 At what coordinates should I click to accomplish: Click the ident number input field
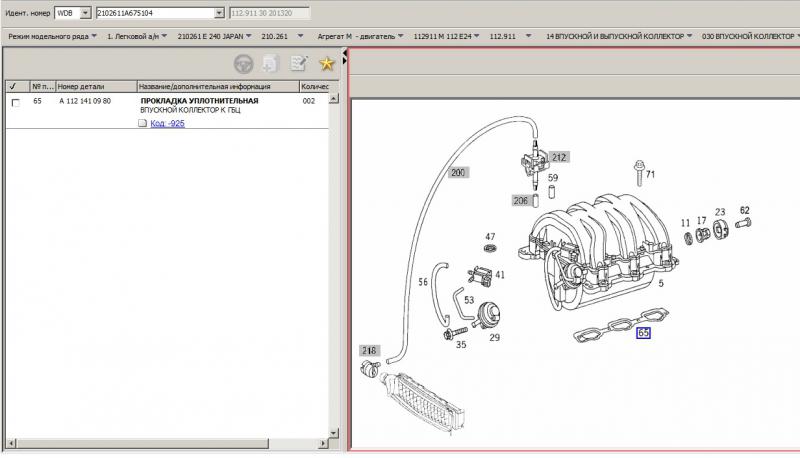point(155,13)
